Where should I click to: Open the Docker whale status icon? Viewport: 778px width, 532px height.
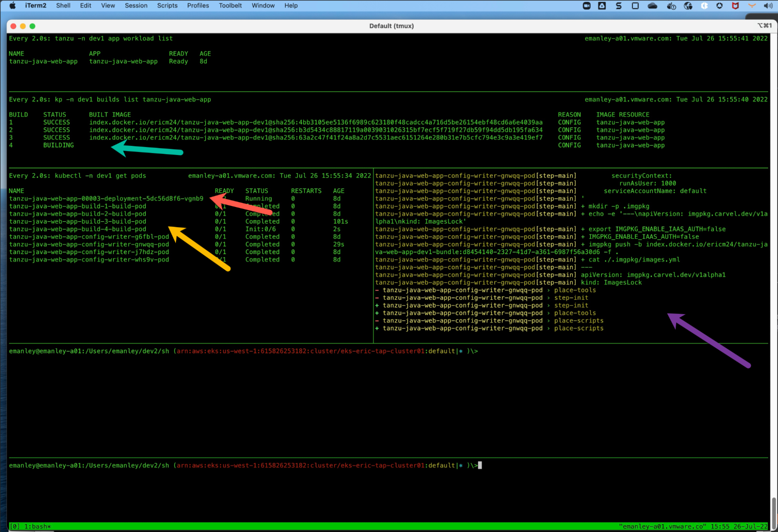(671, 5)
